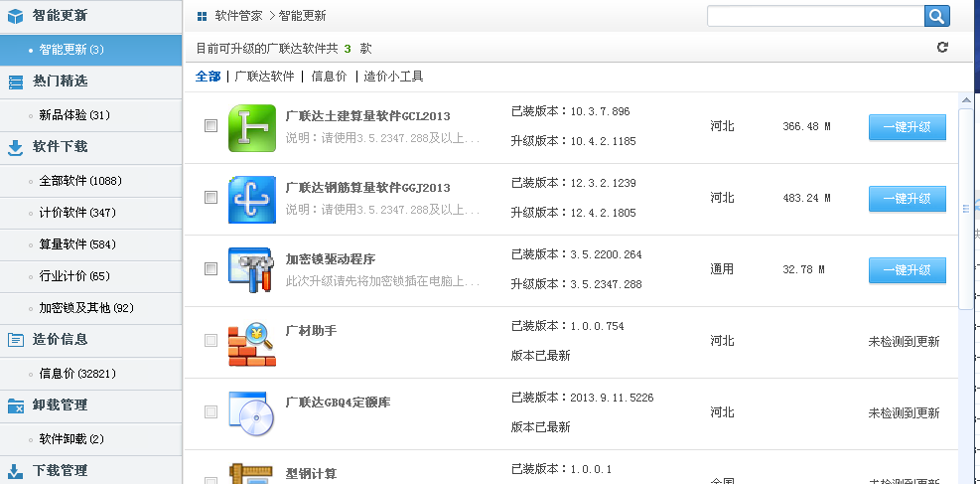Viewport: 980px width, 484px height.
Task: Click 已装版本：2013.9.11.5226 text
Action: click(582, 398)
